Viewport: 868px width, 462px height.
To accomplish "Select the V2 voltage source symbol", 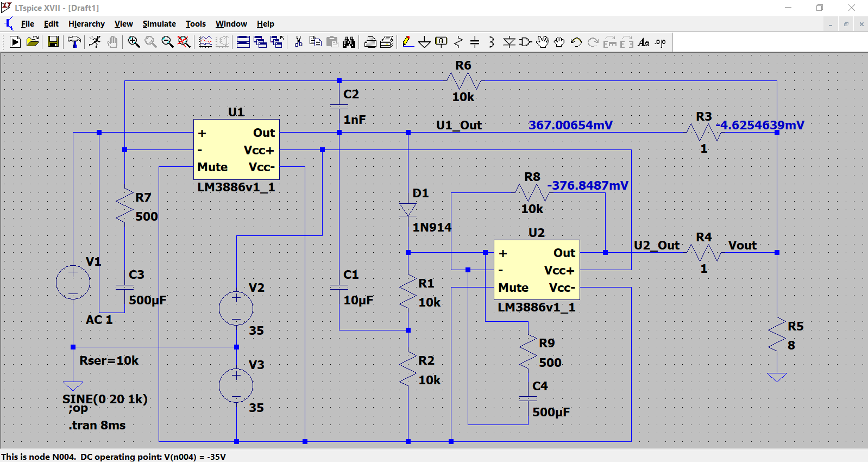I will 236,308.
